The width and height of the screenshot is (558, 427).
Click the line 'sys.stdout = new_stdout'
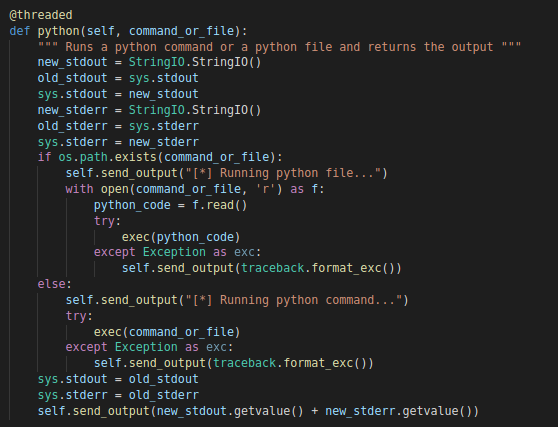(118, 94)
